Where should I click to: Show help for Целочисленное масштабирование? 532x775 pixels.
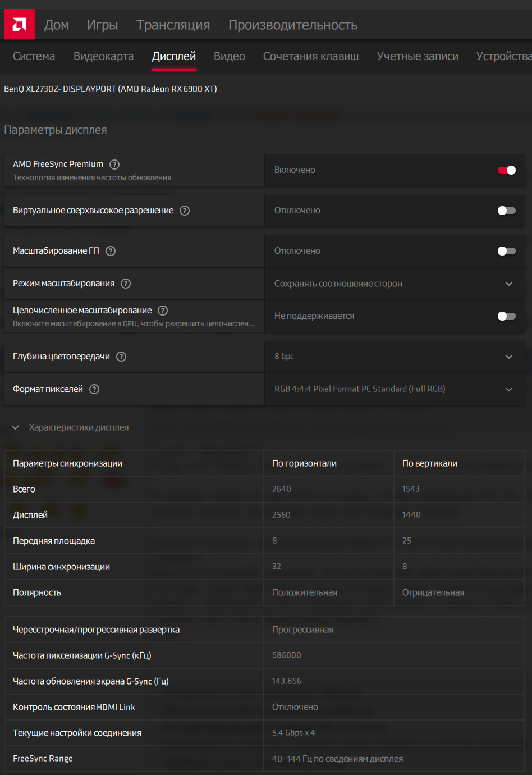(x=163, y=311)
